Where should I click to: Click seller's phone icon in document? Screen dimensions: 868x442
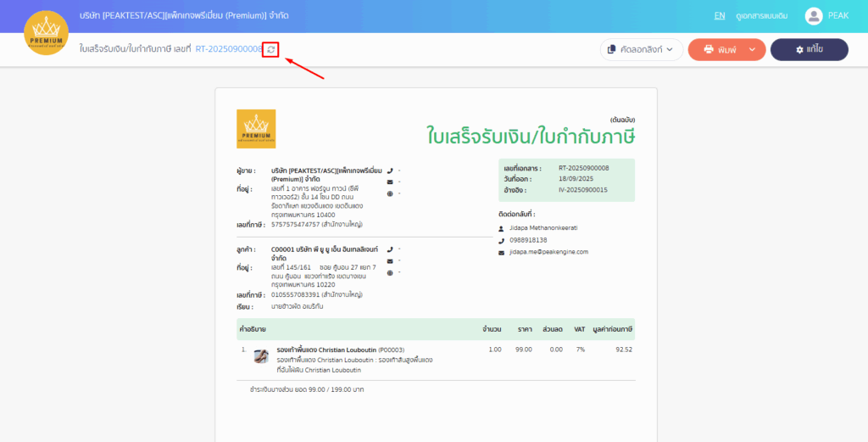[390, 170]
